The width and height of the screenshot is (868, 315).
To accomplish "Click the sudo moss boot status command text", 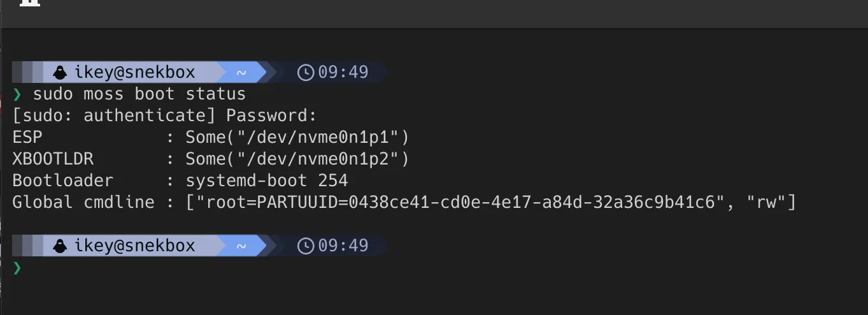I will click(x=139, y=94).
